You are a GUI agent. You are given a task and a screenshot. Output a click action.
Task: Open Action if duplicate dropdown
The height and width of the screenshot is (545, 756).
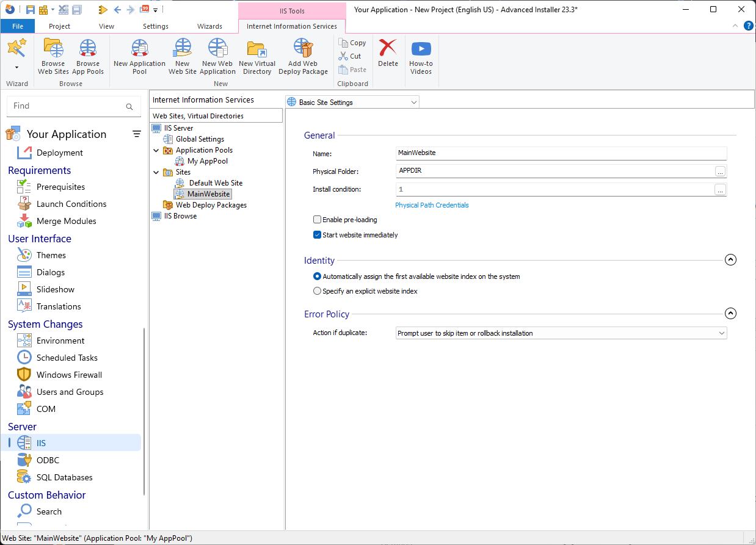561,333
